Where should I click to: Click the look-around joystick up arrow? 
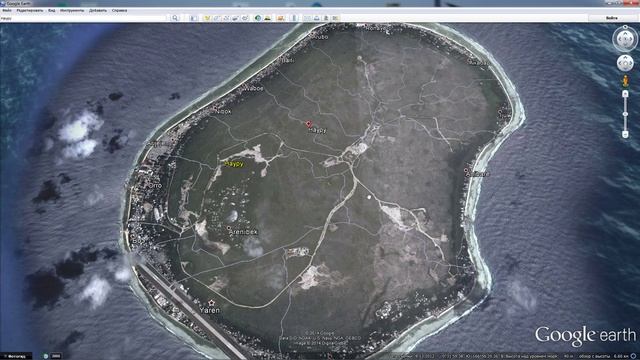point(625,34)
